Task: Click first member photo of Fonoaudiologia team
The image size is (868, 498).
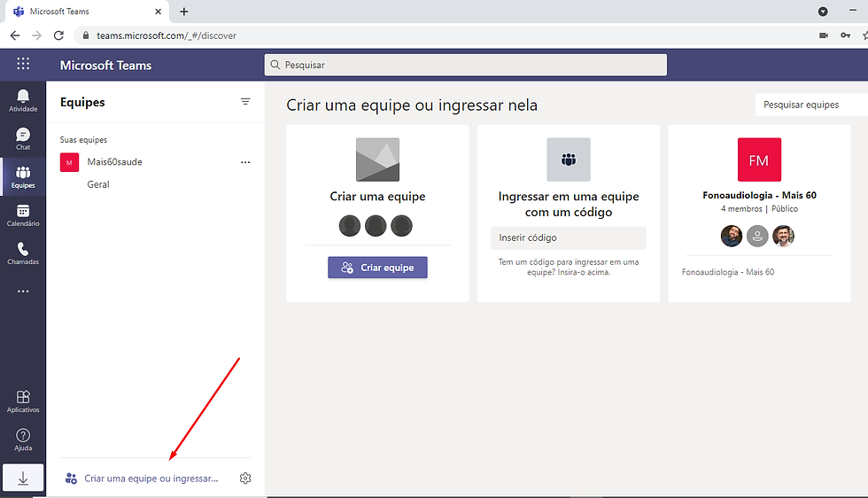Action: [x=732, y=236]
